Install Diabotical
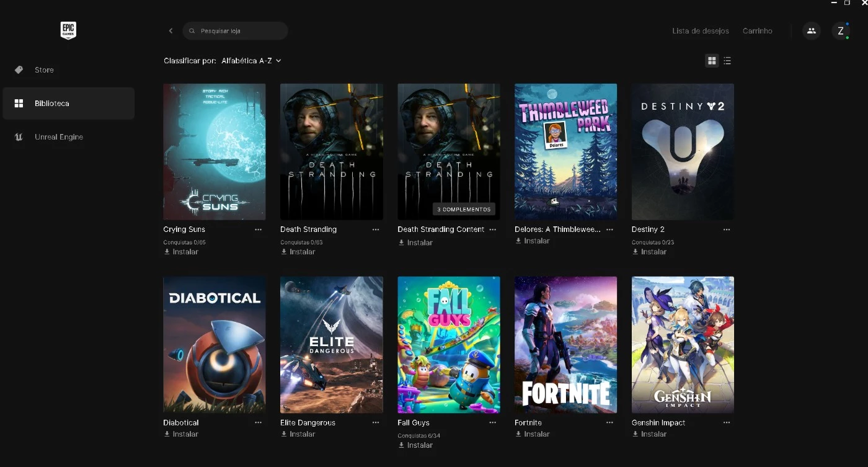 click(x=181, y=434)
